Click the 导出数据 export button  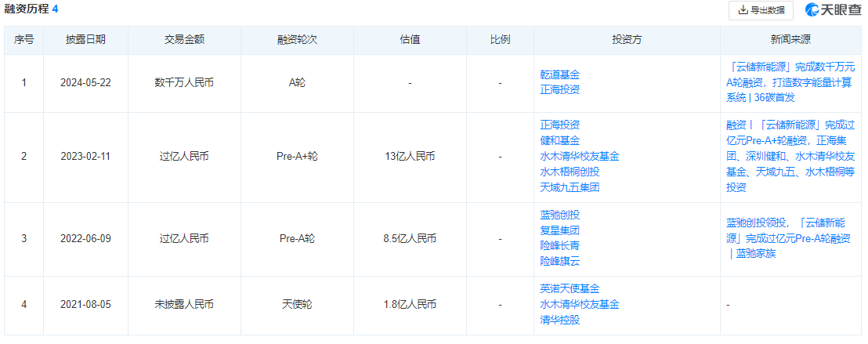pos(761,10)
